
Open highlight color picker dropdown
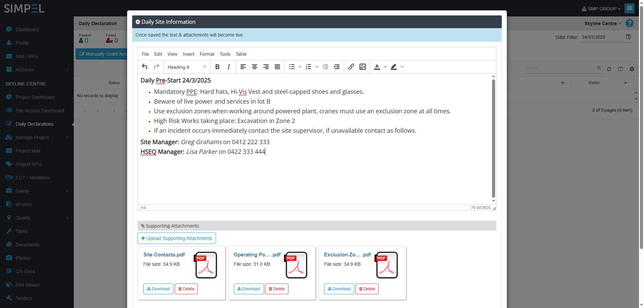pyautogui.click(x=402, y=67)
